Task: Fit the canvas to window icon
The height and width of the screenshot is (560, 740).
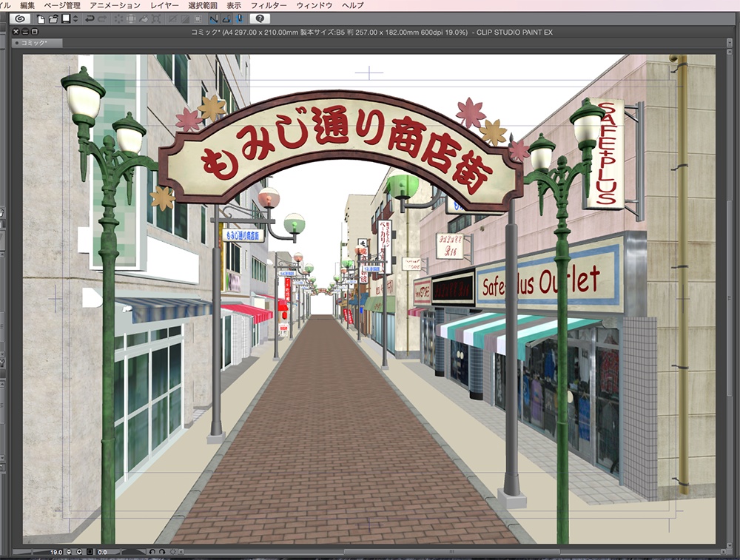Action: coord(89,553)
